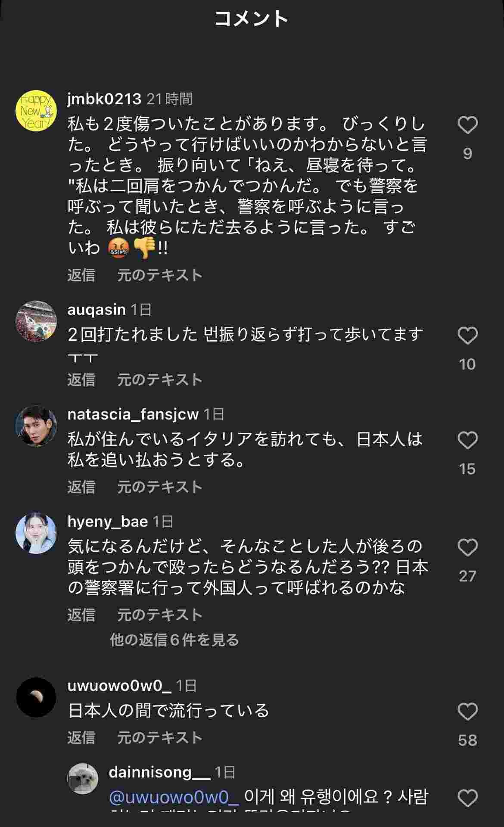
Task: Open the @uwuowo0w0_ mention link
Action: pyautogui.click(x=174, y=797)
